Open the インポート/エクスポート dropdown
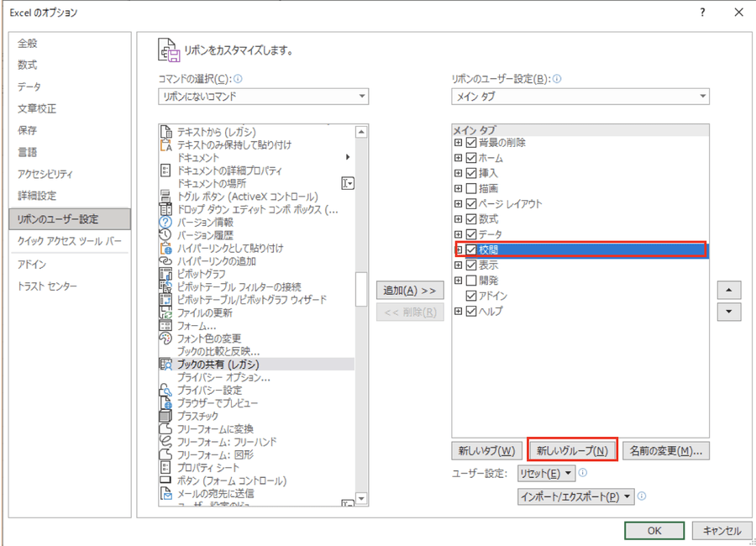The height and width of the screenshot is (546, 756). (x=575, y=496)
